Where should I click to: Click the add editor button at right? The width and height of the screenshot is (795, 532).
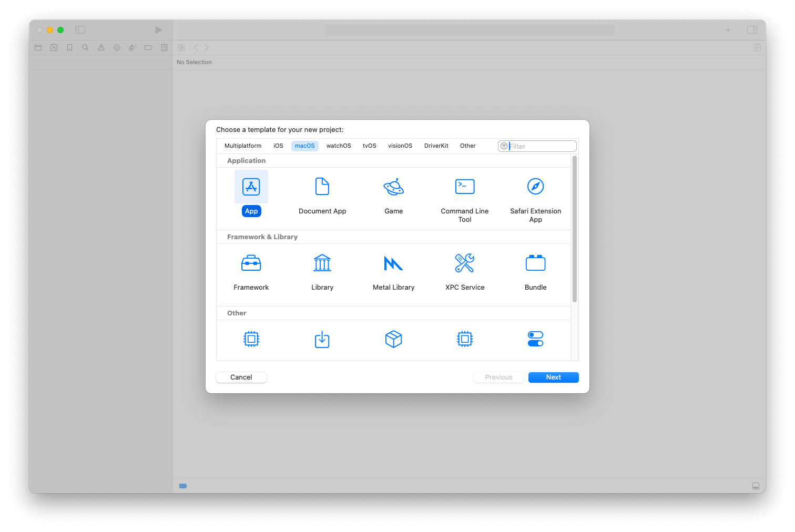pyautogui.click(x=757, y=47)
